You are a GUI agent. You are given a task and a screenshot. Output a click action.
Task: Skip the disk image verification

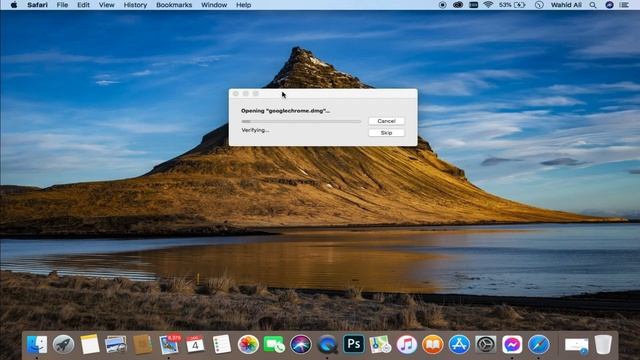[x=386, y=133]
